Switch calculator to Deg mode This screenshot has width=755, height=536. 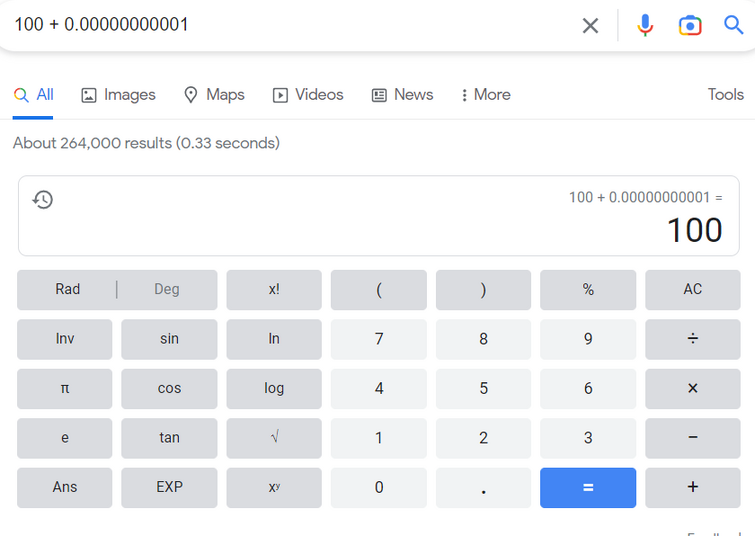pyautogui.click(x=167, y=289)
